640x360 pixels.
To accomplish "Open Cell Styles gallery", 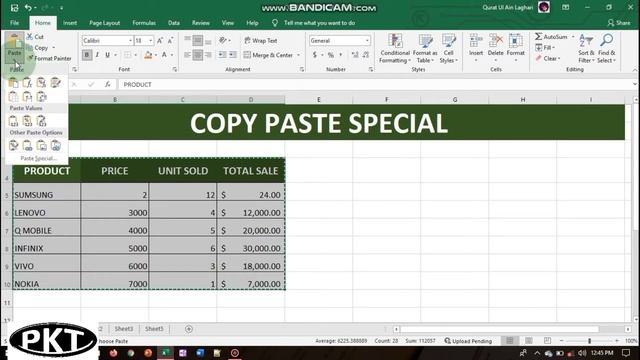I will pos(449,49).
